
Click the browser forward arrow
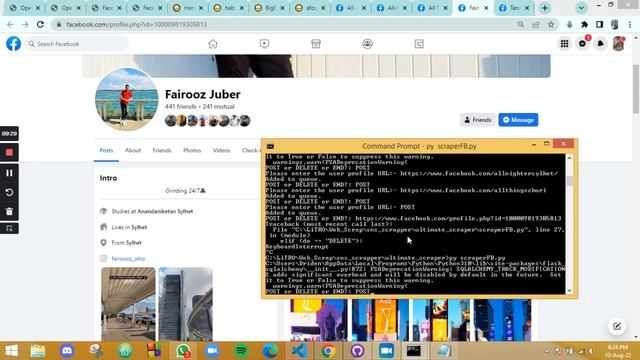[25, 24]
